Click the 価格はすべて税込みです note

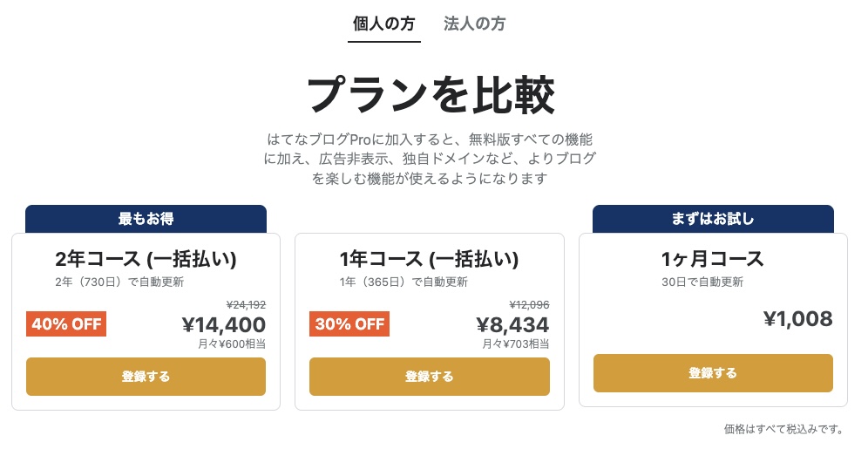pyautogui.click(x=783, y=429)
